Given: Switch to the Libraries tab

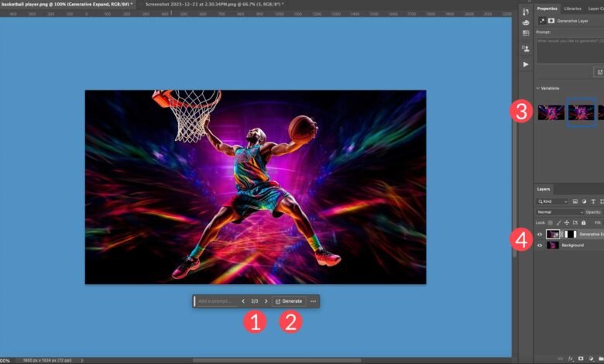Looking at the screenshot, I should (x=573, y=9).
